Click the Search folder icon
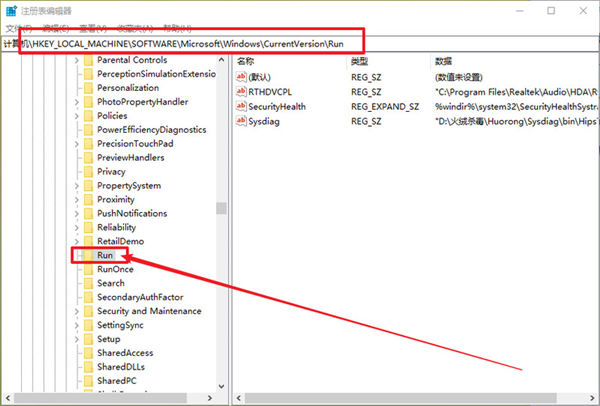 point(88,283)
